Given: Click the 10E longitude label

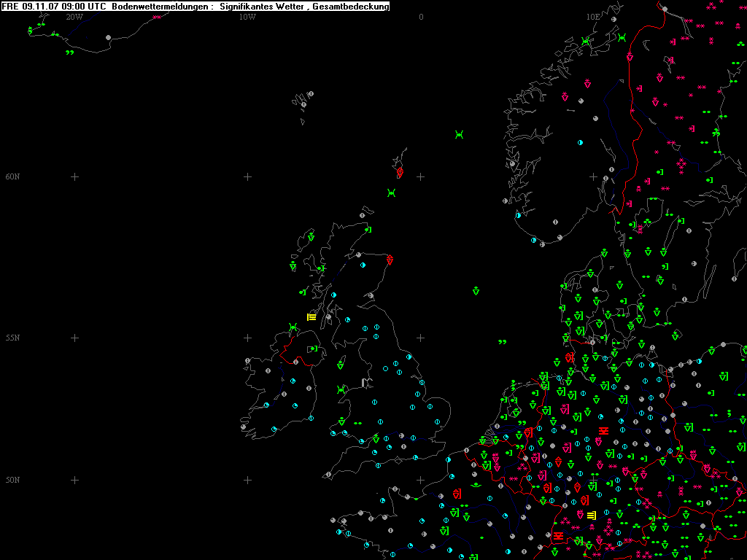Looking at the screenshot, I should pyautogui.click(x=593, y=16).
